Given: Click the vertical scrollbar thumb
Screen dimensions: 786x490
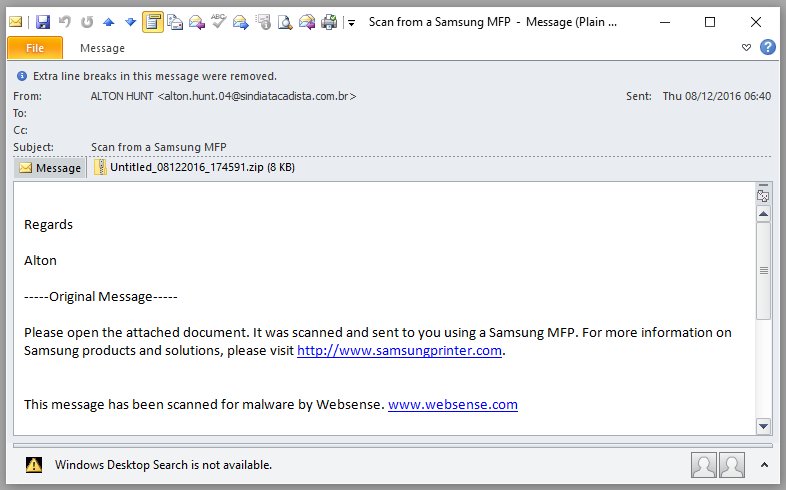Looking at the screenshot, I should 763,271.
